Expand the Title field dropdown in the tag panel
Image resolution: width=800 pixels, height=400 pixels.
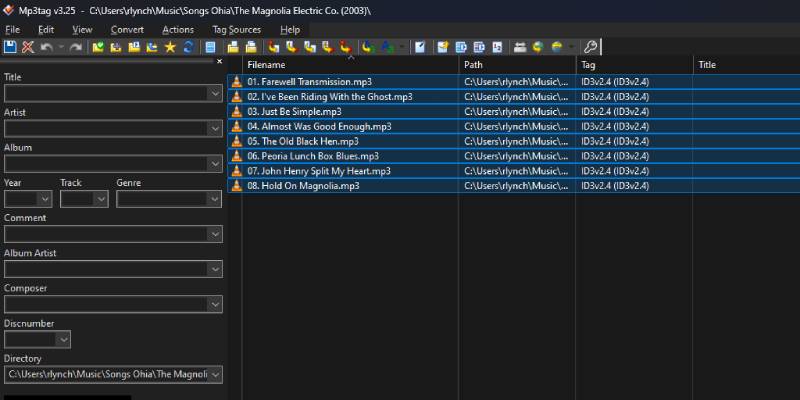click(215, 94)
